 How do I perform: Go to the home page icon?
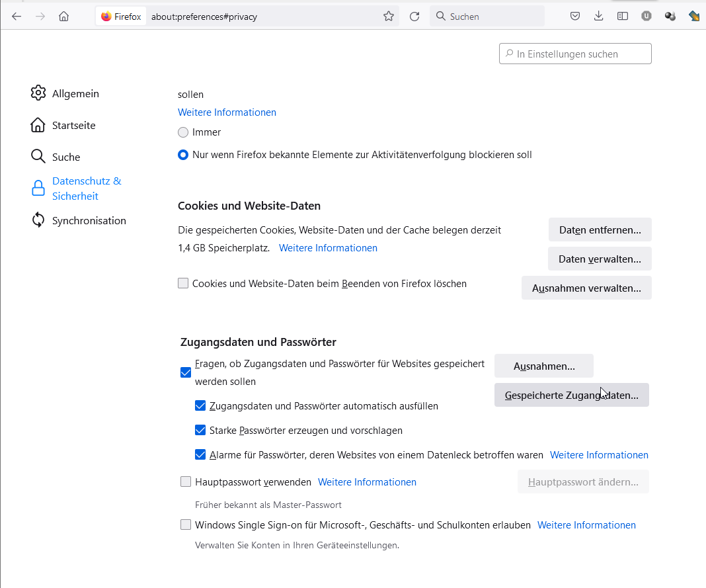coord(63,17)
